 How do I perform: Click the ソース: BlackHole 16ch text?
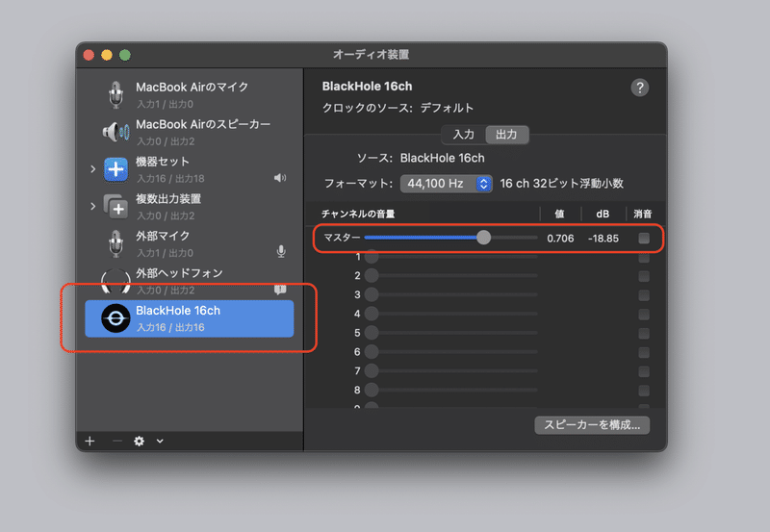[421, 158]
